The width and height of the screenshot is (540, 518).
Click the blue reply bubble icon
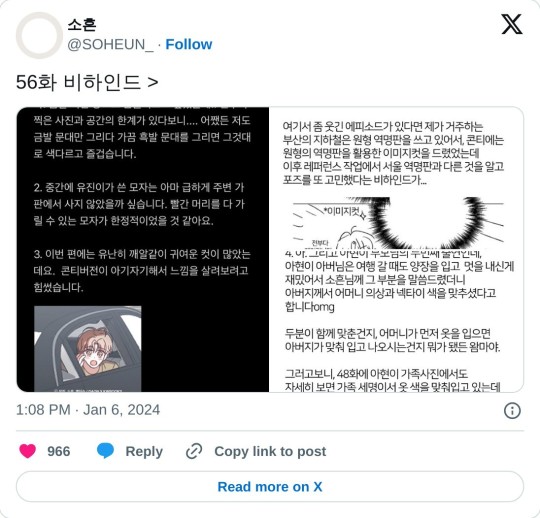click(x=105, y=451)
